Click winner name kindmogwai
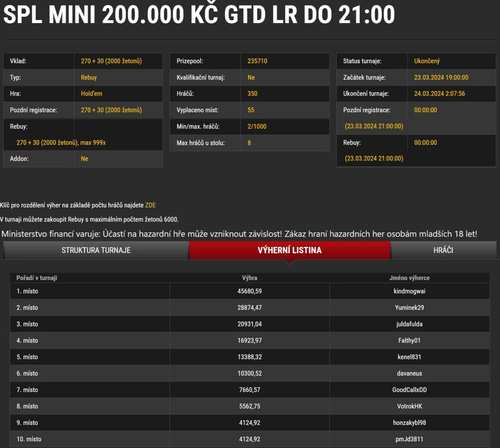500x448 pixels. coord(409,291)
